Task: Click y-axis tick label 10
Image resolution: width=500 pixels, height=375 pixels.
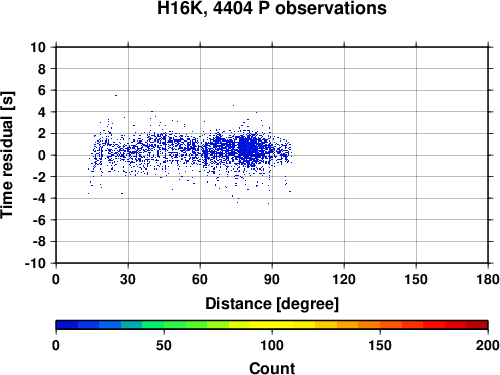Action: pyautogui.click(x=38, y=47)
